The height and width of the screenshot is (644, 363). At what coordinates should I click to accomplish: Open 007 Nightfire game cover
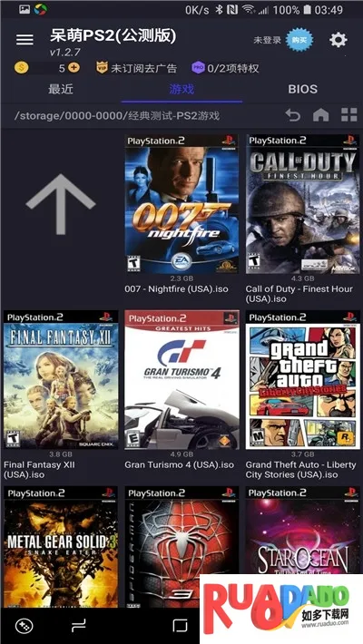[181, 204]
